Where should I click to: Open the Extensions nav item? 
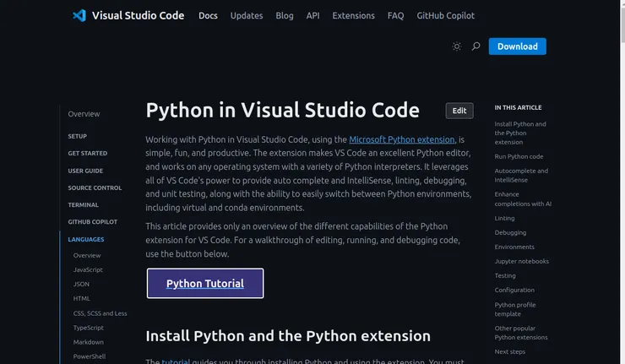point(354,15)
